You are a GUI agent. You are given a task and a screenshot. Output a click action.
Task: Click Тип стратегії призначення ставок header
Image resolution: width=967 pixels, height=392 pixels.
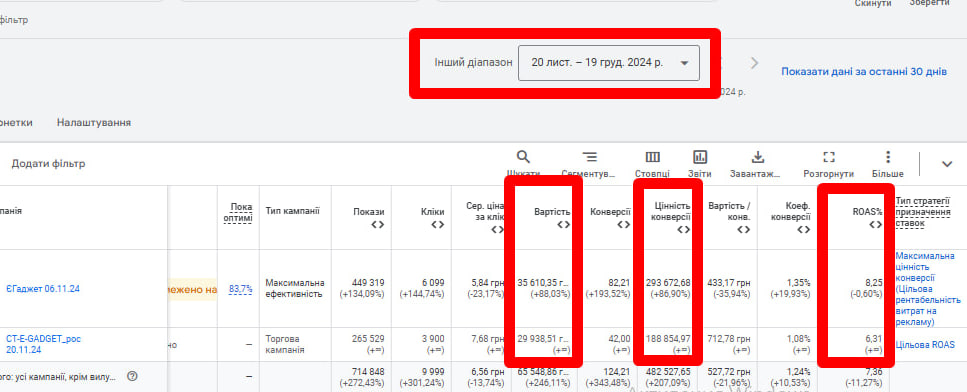[x=923, y=212]
